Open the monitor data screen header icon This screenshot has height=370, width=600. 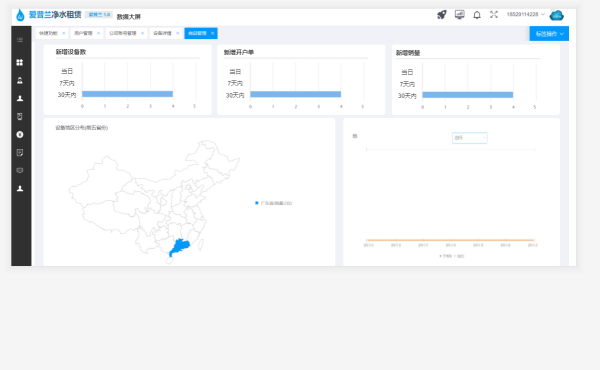point(460,15)
